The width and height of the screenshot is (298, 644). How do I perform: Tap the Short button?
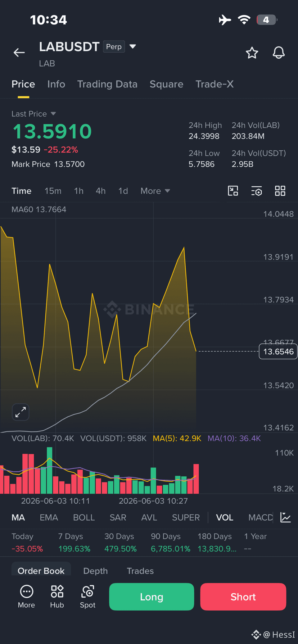(x=243, y=597)
